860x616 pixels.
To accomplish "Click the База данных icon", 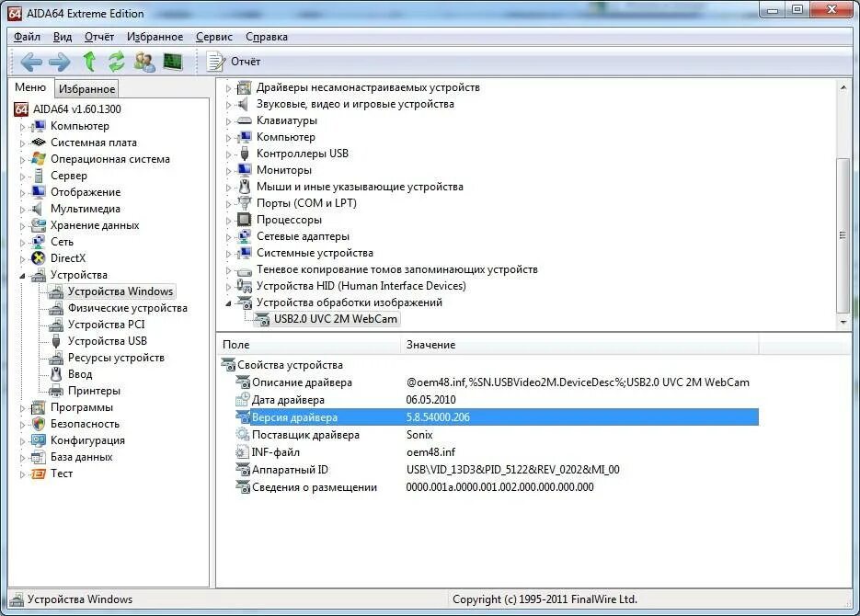I will point(39,457).
